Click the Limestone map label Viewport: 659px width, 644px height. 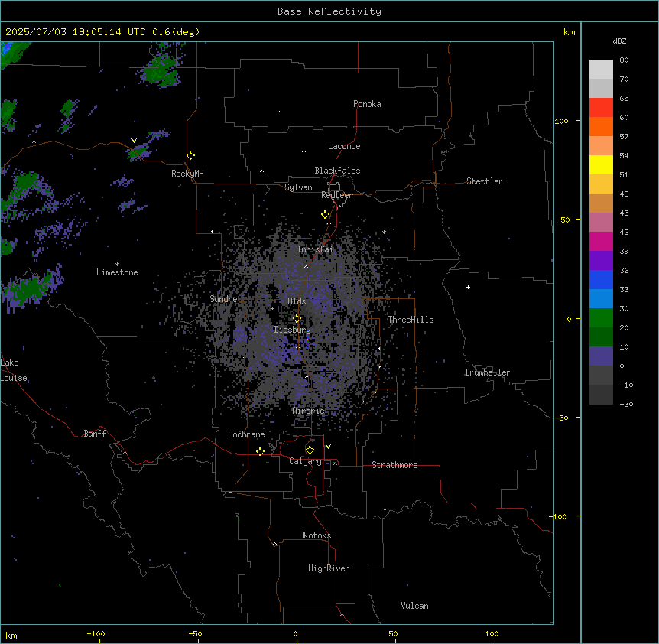point(117,272)
